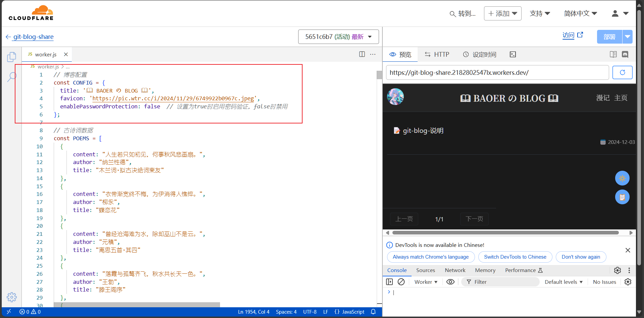The height and width of the screenshot is (318, 644).
Task: Open the documentation book icon in preview toolbar
Action: 613,54
